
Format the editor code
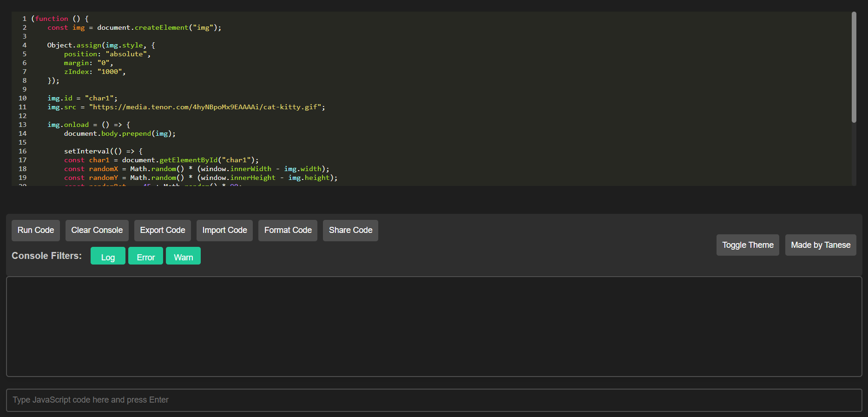click(288, 231)
